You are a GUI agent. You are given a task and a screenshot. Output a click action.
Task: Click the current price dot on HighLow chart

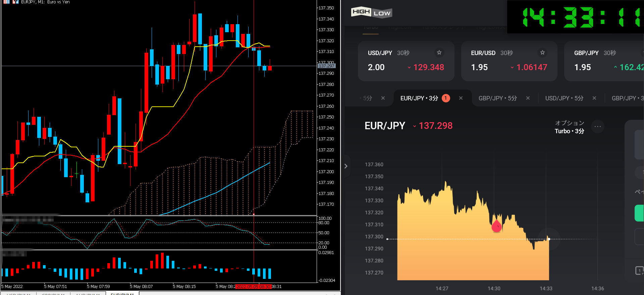(x=549, y=239)
